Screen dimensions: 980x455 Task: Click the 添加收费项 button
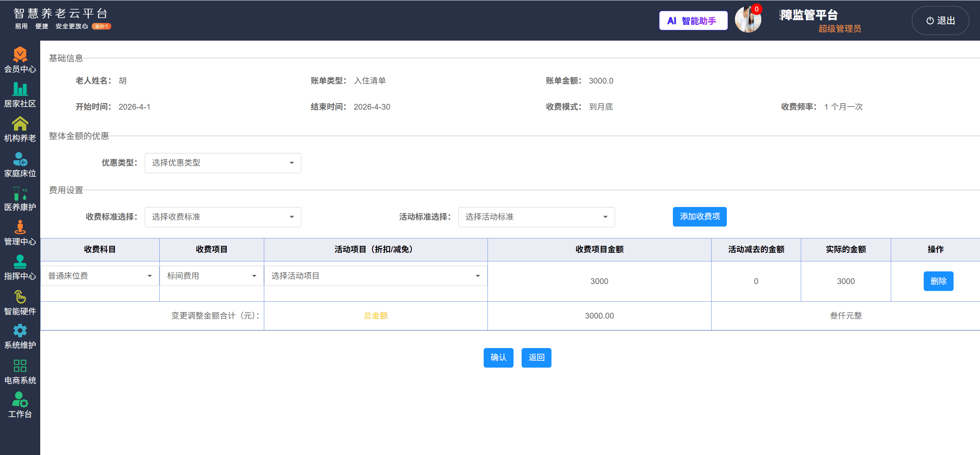[x=700, y=217]
